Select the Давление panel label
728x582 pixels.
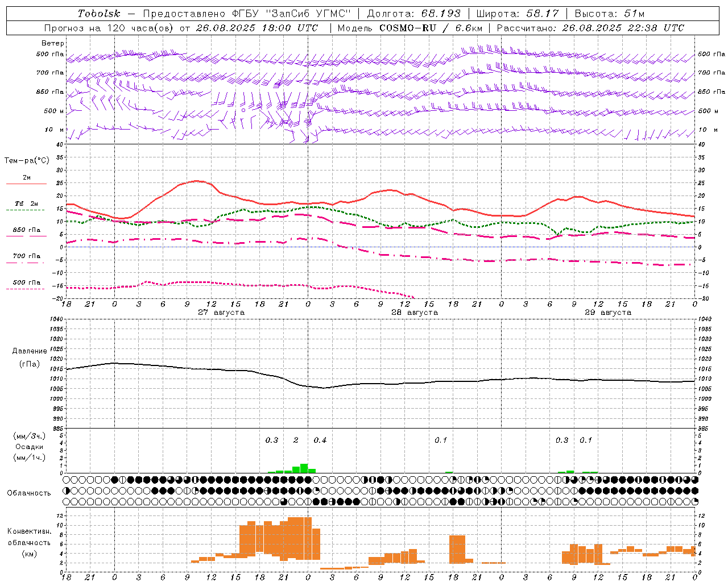pos(30,351)
